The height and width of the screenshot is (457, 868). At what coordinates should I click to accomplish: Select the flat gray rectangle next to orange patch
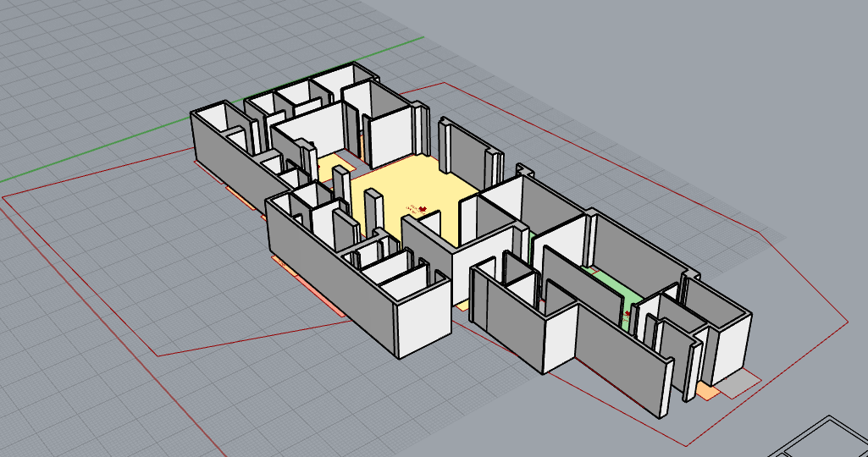[740, 383]
